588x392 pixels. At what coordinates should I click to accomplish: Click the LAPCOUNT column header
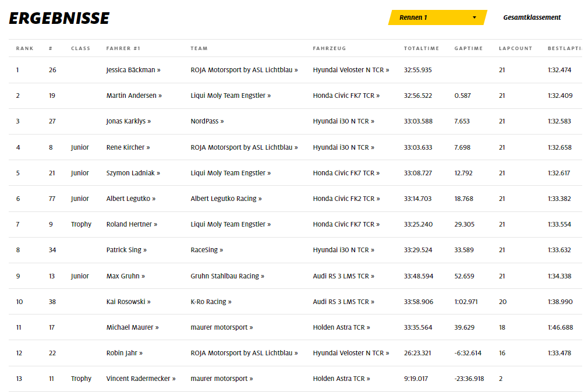pos(515,48)
